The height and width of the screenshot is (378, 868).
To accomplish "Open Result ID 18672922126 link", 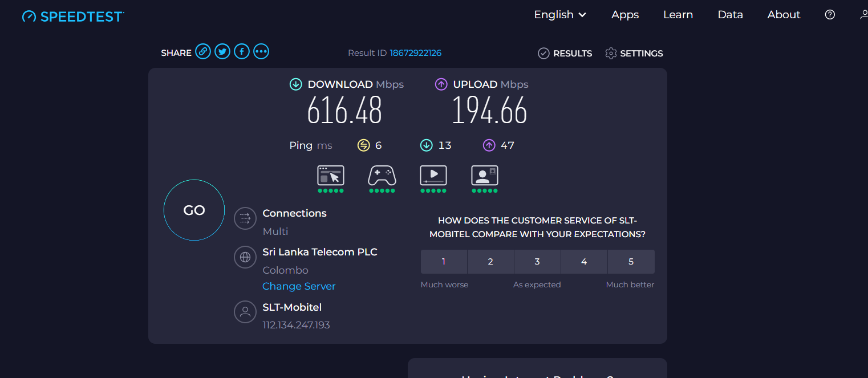I will pos(415,53).
